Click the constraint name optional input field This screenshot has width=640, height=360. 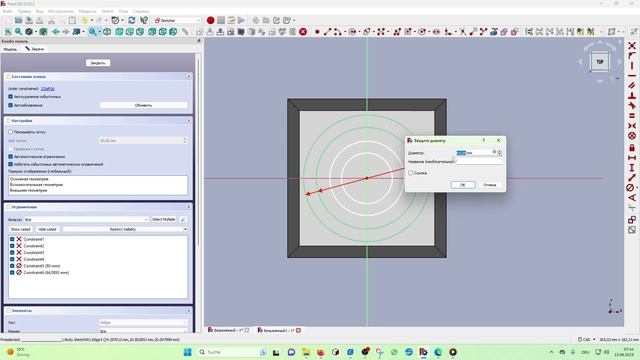point(479,162)
